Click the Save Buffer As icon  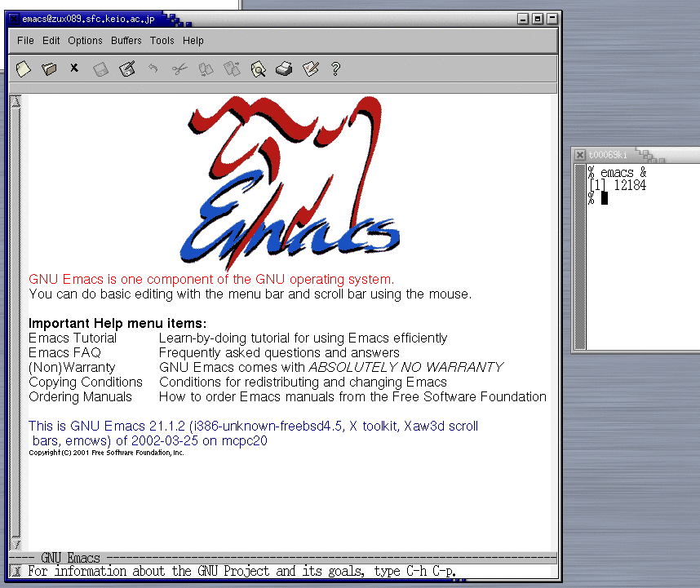coord(126,69)
